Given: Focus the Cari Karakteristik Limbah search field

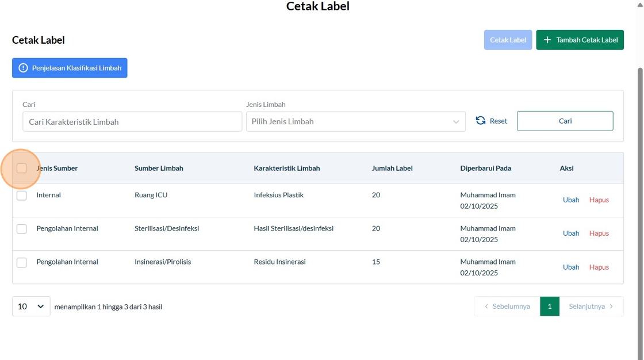Looking at the screenshot, I should [132, 121].
